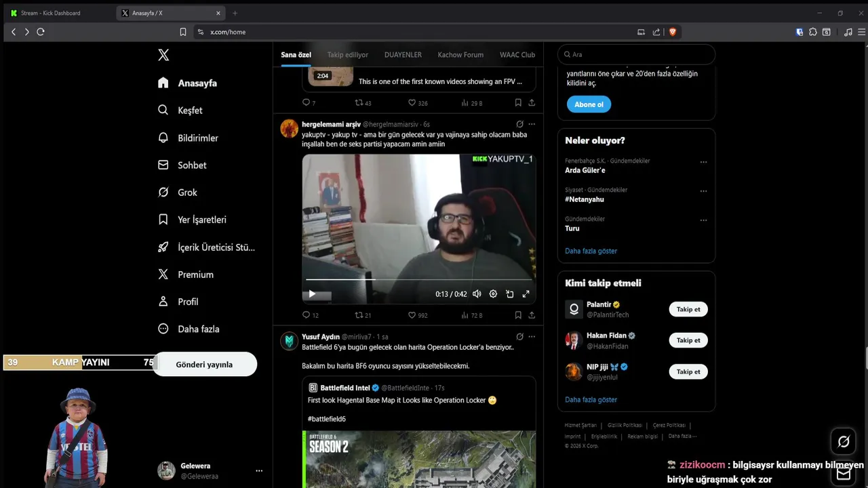
Task: Open Battlefield Season 2 image
Action: (x=418, y=459)
